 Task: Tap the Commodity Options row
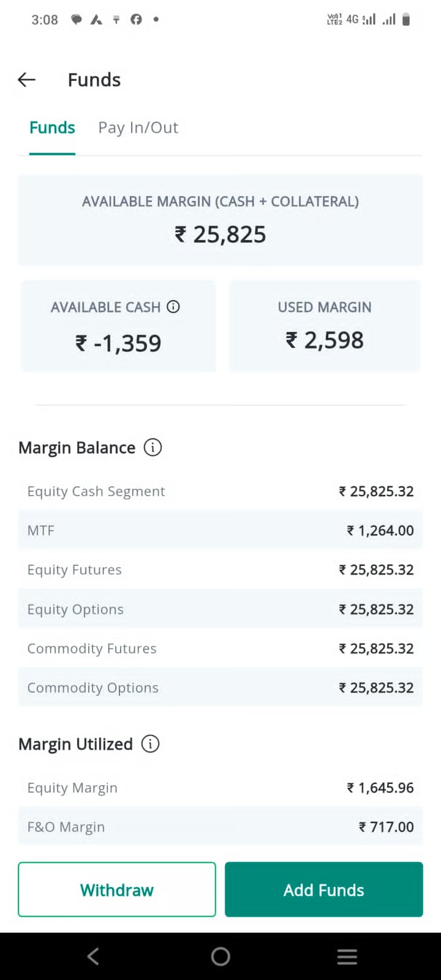[221, 688]
